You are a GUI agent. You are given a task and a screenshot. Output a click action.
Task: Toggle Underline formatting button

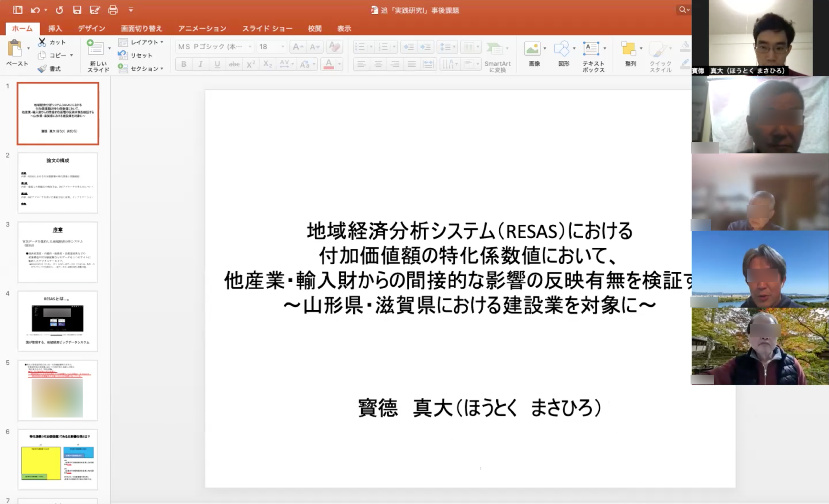(x=217, y=64)
